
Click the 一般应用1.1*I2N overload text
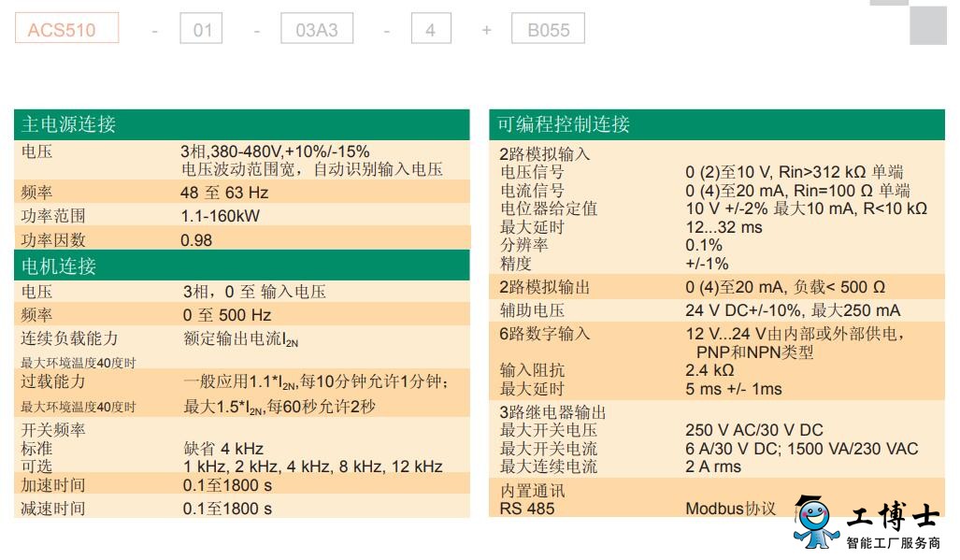[x=316, y=382]
